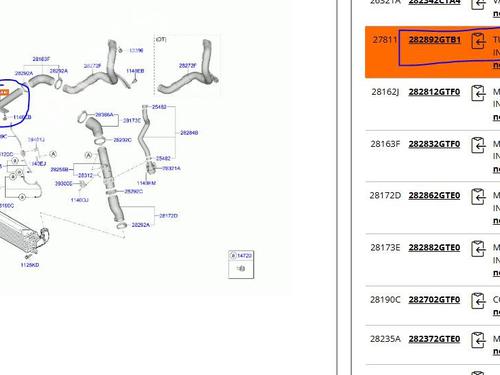The width and height of the screenshot is (500, 375).
Task: Click the clipboard icon for part 282832GTF0
Action: tap(478, 145)
